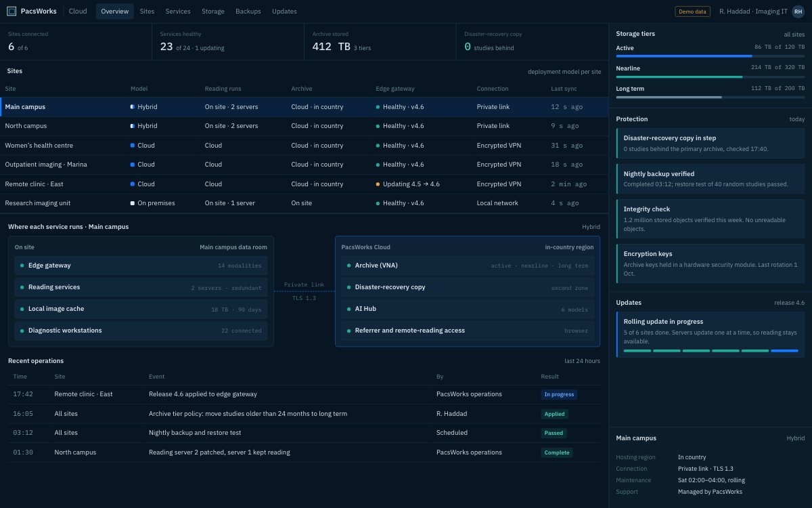Screen dimensions: 812x508
Task: Click Disaster-recovery copy studies behind card
Action: point(533,42)
